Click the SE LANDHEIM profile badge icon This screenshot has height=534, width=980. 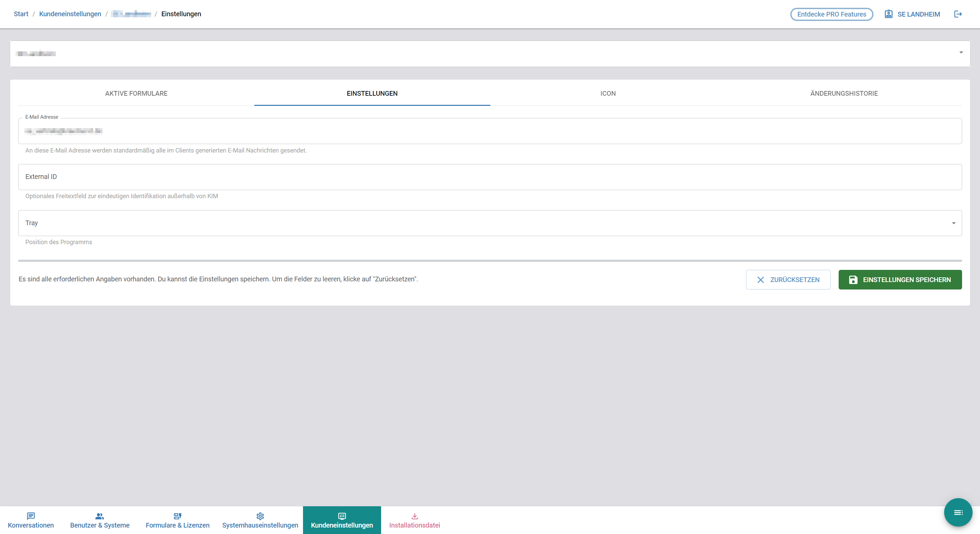pyautogui.click(x=888, y=14)
